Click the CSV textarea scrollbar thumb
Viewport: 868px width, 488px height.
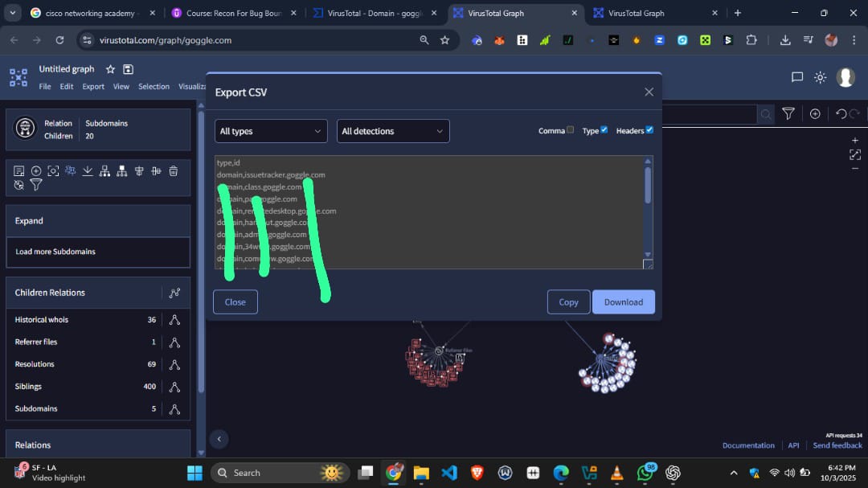(x=648, y=185)
